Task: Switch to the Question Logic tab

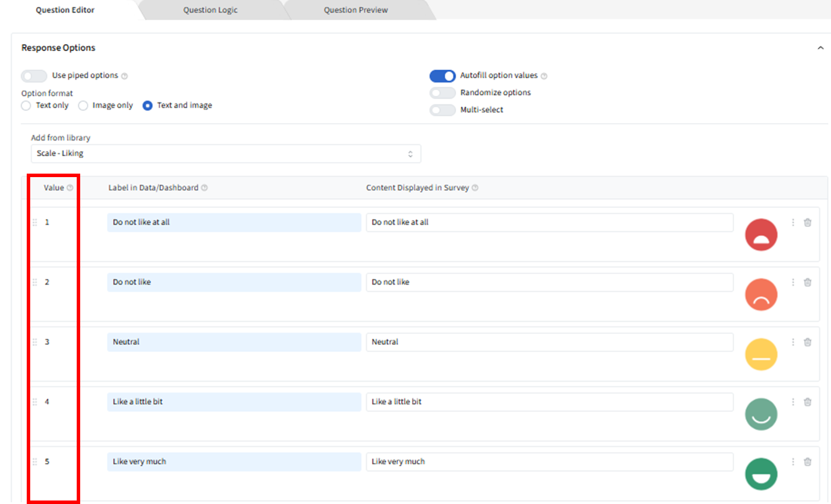Action: coord(210,10)
